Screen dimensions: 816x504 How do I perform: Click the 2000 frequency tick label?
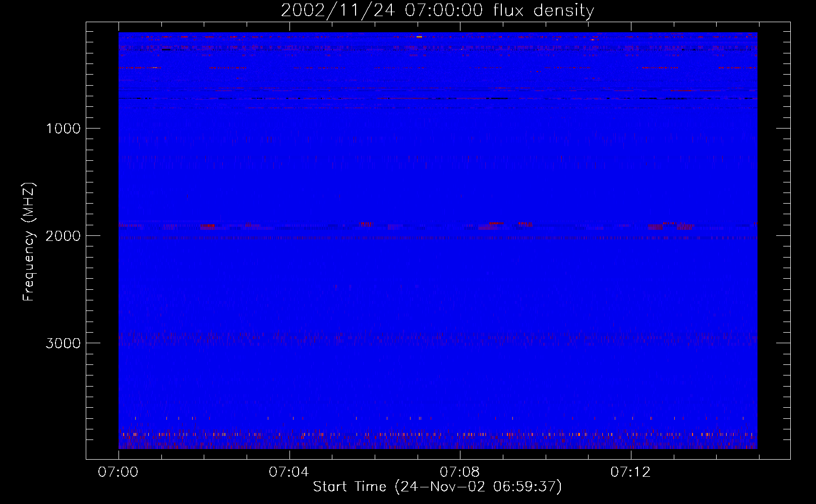tap(63, 236)
